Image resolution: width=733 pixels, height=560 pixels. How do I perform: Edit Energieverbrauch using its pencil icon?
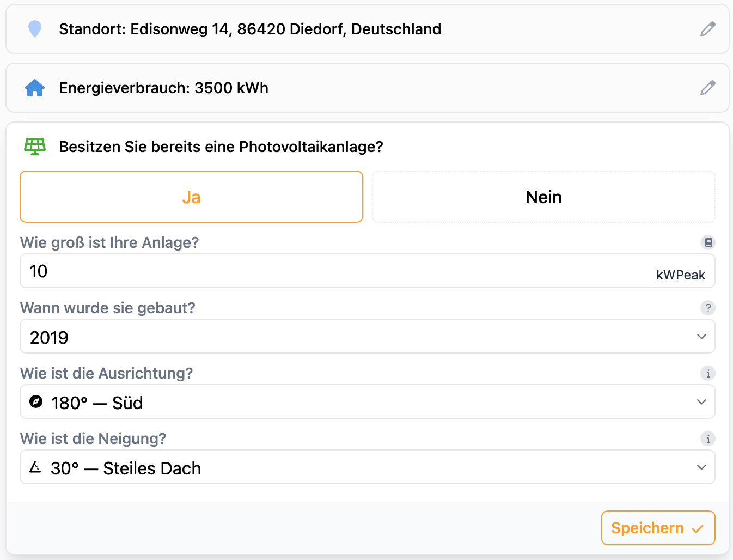pos(707,88)
